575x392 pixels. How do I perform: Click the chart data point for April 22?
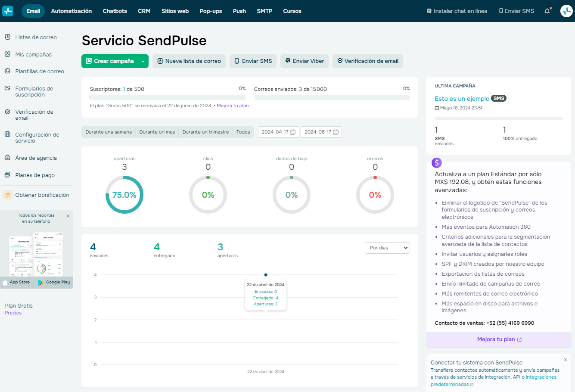tap(266, 275)
